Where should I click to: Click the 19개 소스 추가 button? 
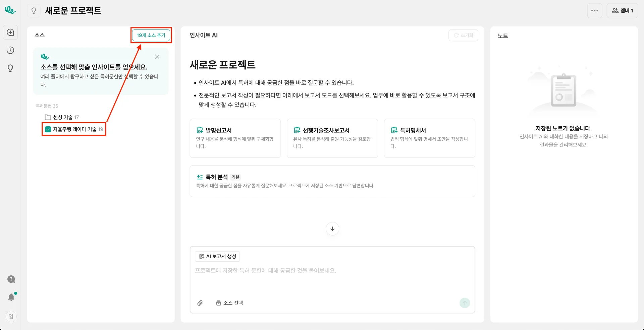pos(151,35)
